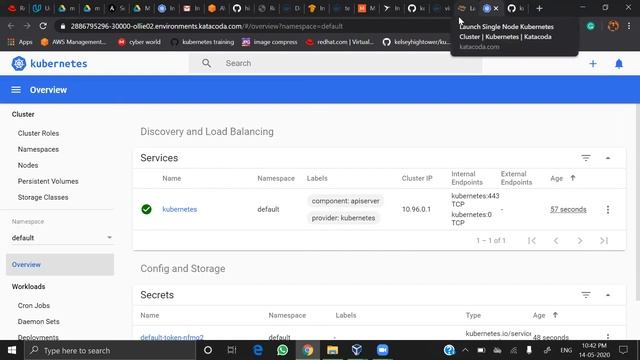Click the 57 seconds age value

tap(568, 209)
